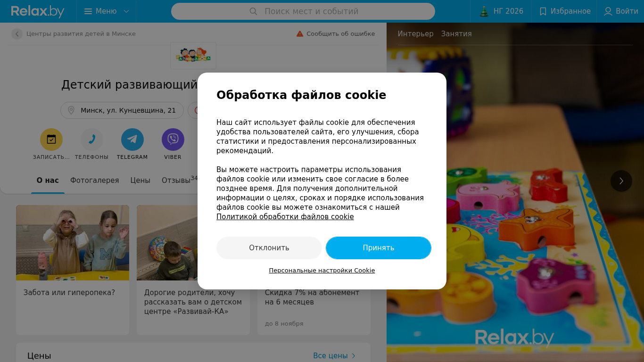Click the Войти user icon

(608, 11)
